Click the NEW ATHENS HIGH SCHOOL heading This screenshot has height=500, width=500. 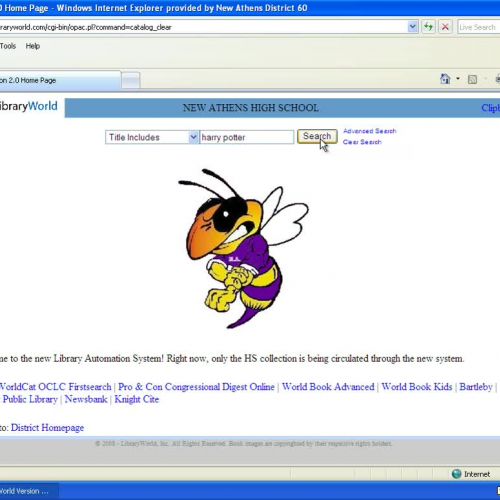pos(251,108)
